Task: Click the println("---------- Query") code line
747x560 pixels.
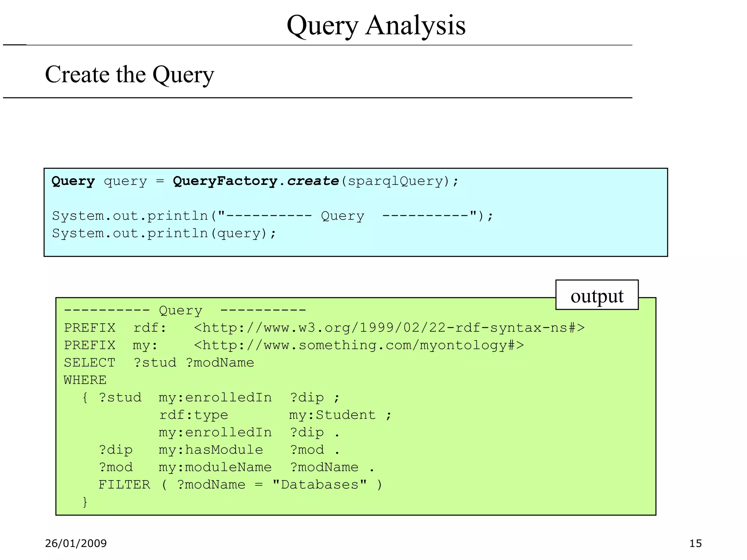Action: pyautogui.click(x=272, y=216)
